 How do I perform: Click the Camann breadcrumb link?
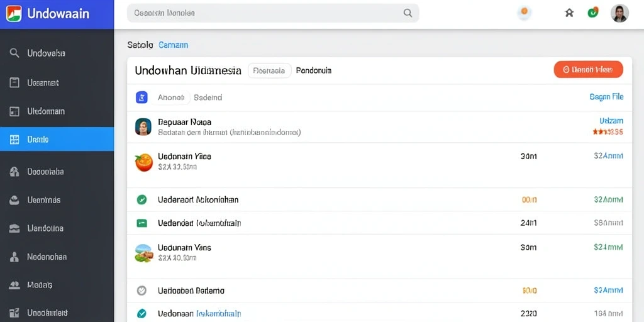click(x=174, y=45)
